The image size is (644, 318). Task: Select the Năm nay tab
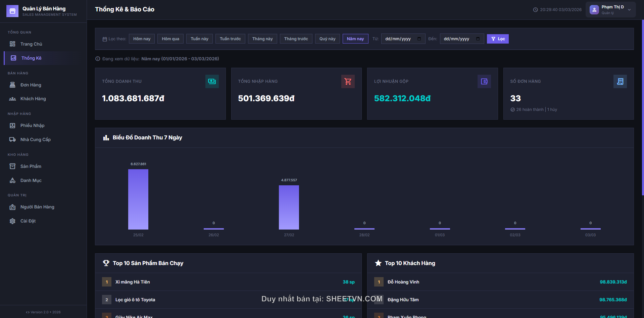[355, 39]
